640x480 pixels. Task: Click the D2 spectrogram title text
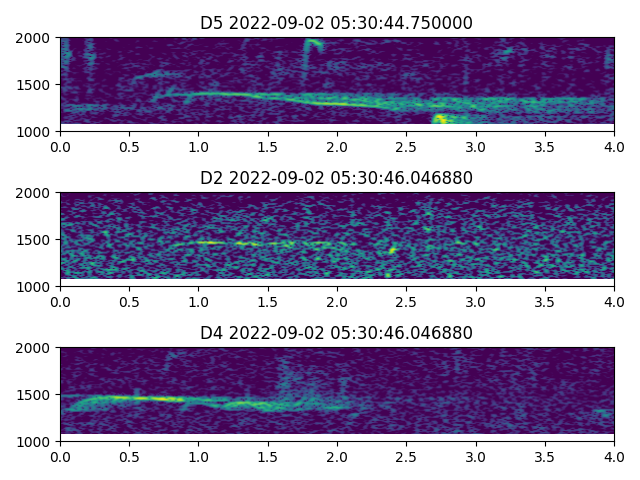337,178
